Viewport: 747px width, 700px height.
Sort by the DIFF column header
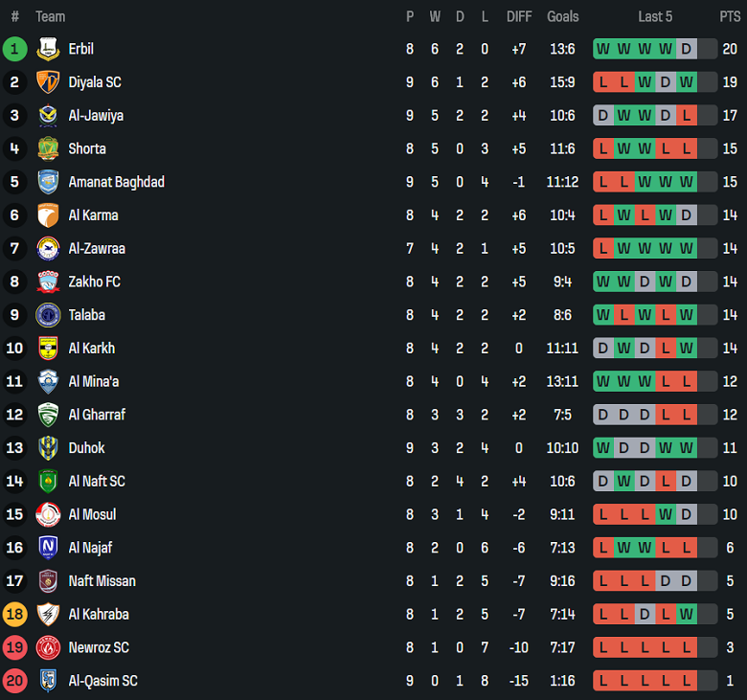click(x=519, y=16)
